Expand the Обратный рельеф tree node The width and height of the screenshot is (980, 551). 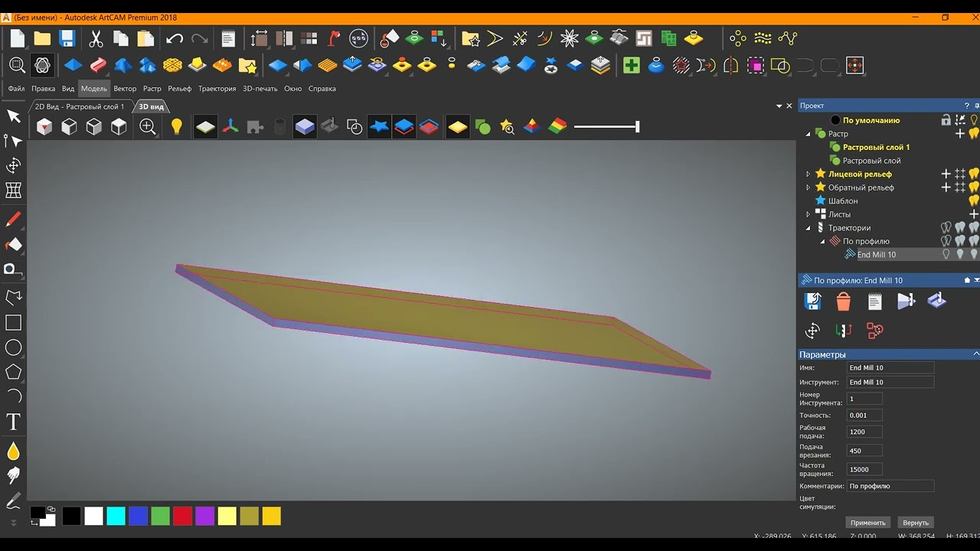[808, 187]
